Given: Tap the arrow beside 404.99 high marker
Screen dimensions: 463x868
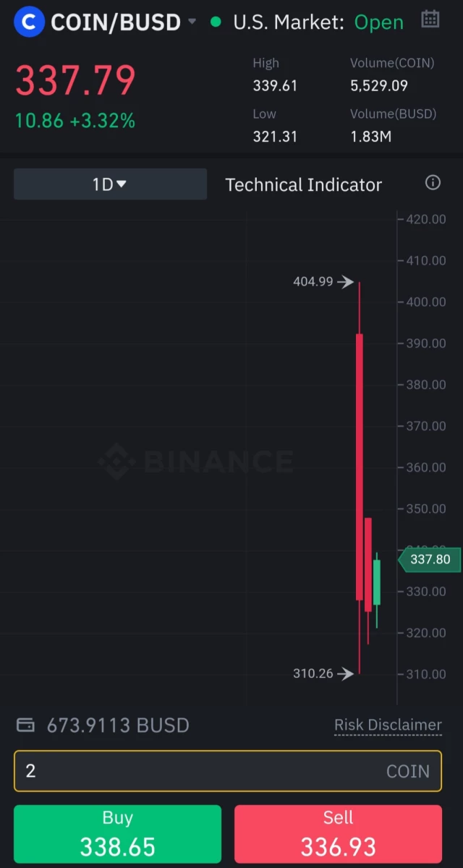Looking at the screenshot, I should pyautogui.click(x=346, y=281).
